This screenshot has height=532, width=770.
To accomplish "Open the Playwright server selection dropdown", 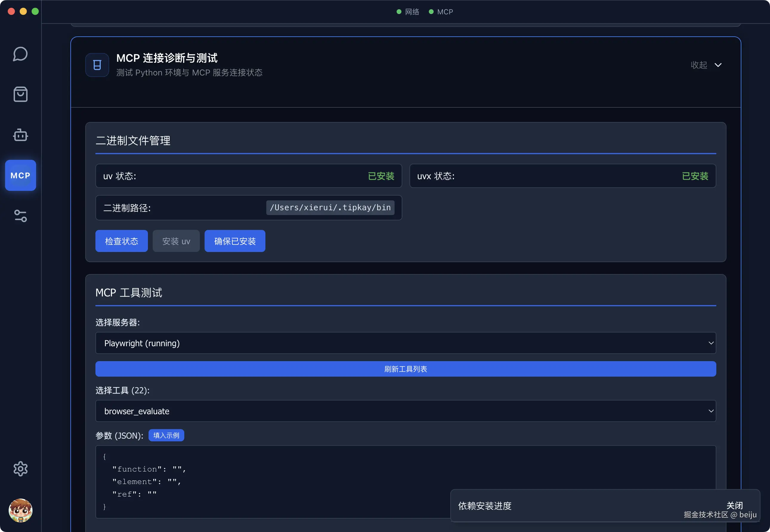I will 405,343.
